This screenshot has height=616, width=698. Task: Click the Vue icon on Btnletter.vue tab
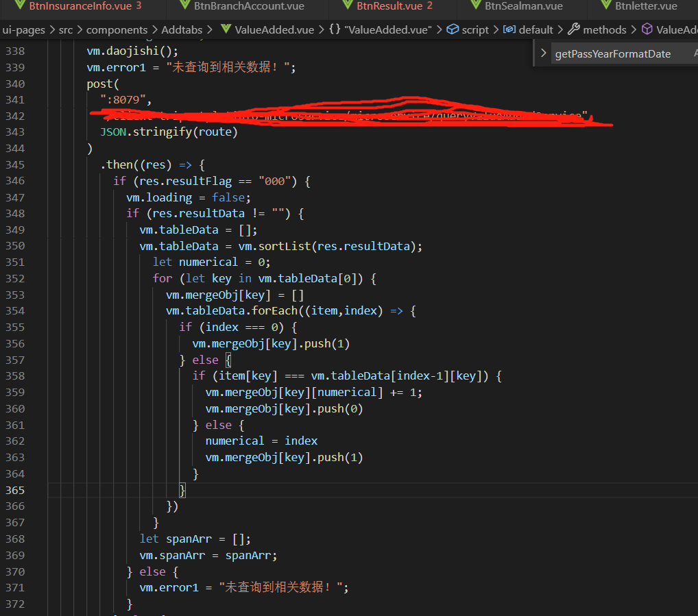coord(606,5)
